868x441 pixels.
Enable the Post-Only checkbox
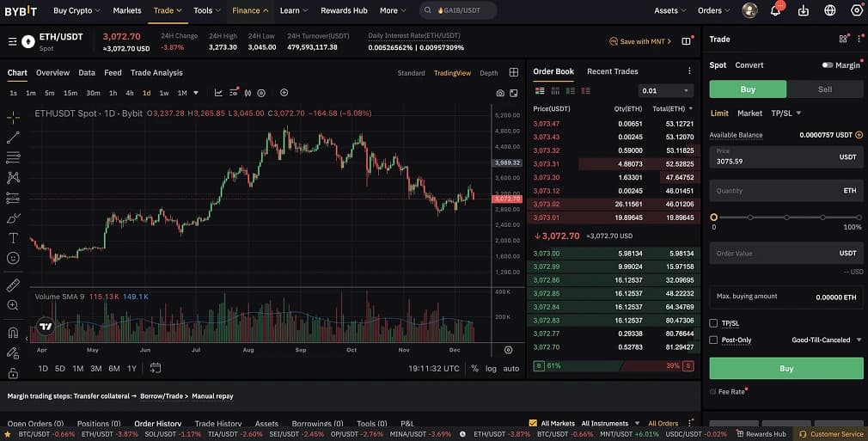pyautogui.click(x=713, y=340)
